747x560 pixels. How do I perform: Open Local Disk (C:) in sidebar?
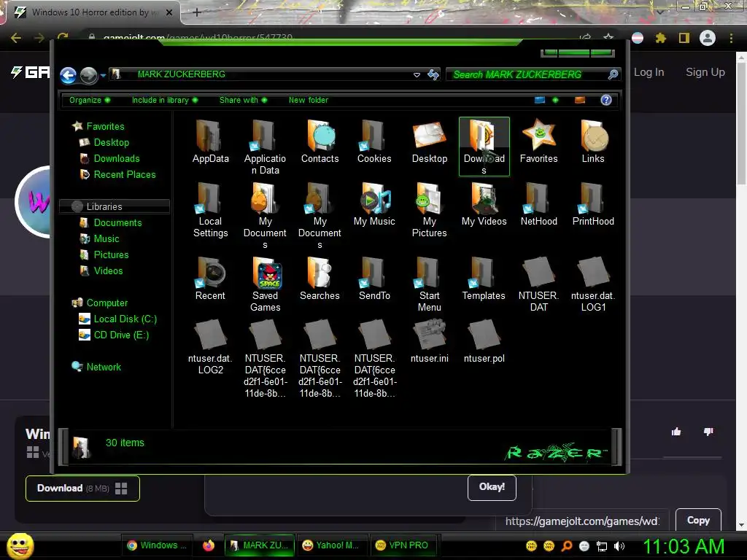point(117,319)
